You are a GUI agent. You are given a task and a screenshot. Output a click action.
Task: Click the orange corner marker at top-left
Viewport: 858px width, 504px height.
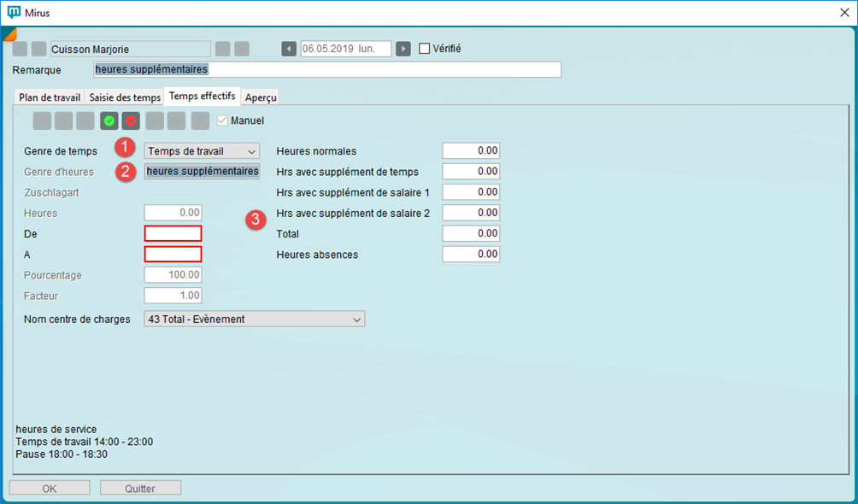[9, 33]
